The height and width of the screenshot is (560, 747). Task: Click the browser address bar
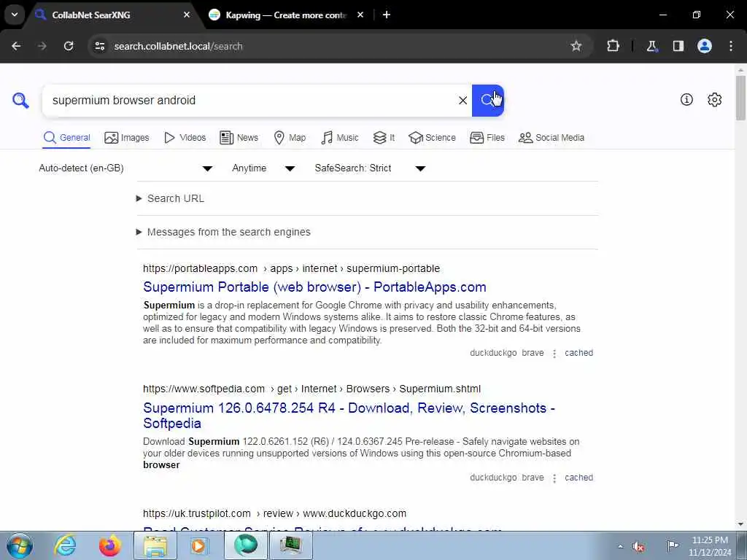333,46
